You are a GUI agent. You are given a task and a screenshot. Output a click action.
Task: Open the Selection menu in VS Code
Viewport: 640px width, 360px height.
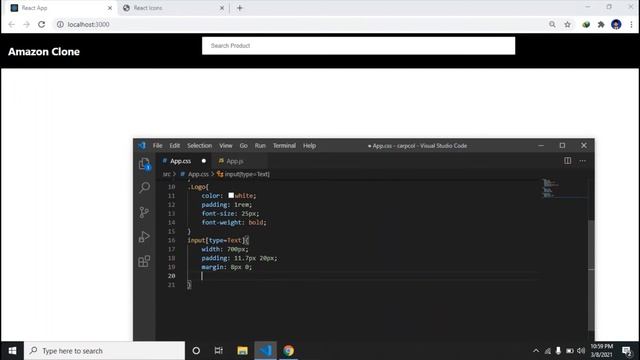click(x=200, y=146)
